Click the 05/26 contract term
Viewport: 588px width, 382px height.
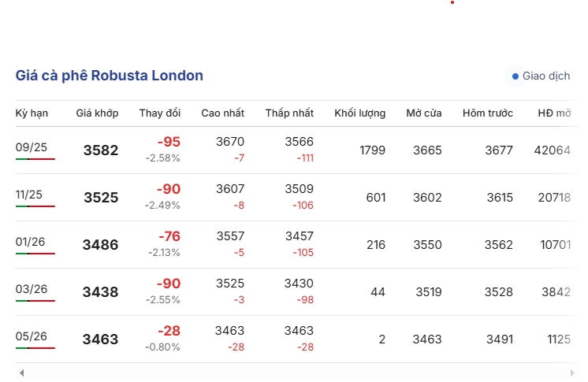point(31,336)
